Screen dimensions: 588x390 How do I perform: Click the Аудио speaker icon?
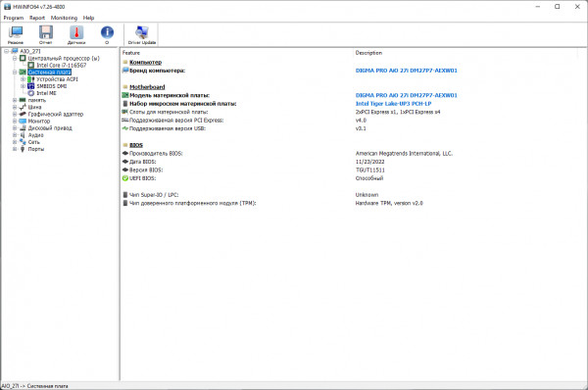coord(23,135)
